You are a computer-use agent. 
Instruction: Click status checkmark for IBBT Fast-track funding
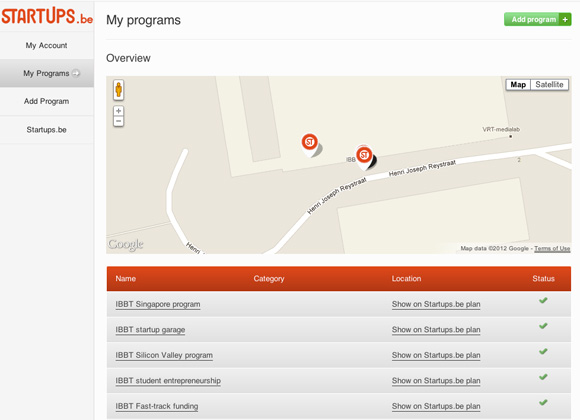543,403
